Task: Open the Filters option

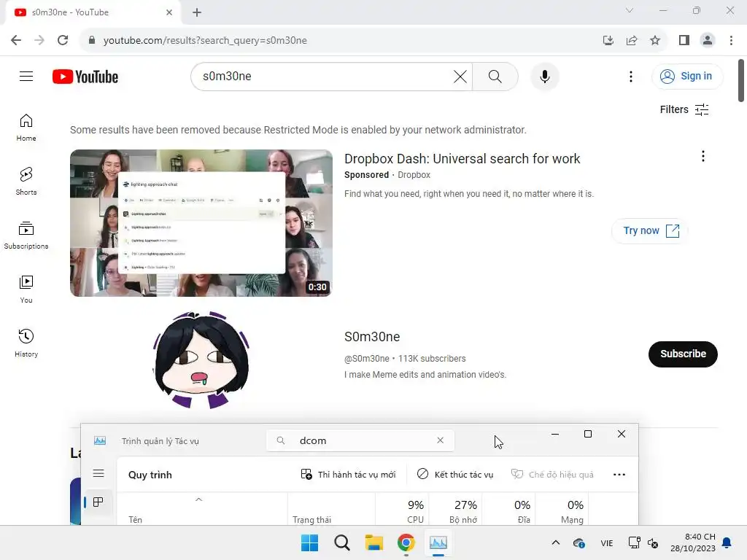Action: point(684,109)
